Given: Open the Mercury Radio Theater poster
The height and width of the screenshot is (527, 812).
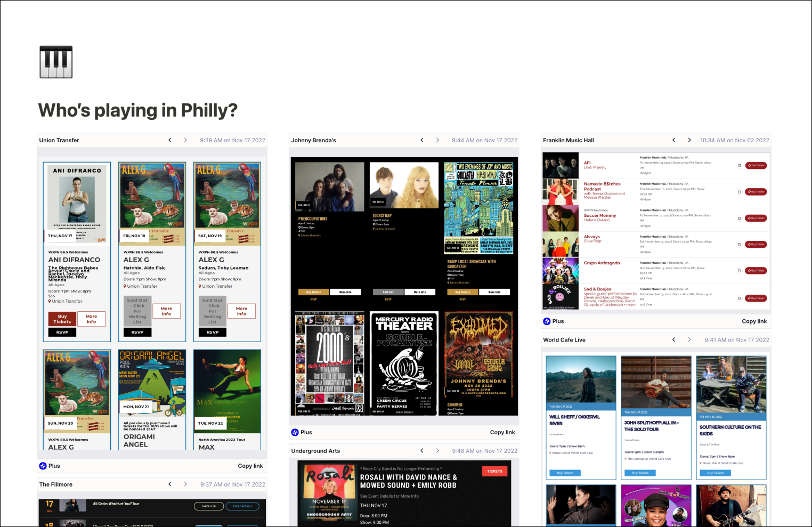Looking at the screenshot, I should (x=404, y=363).
